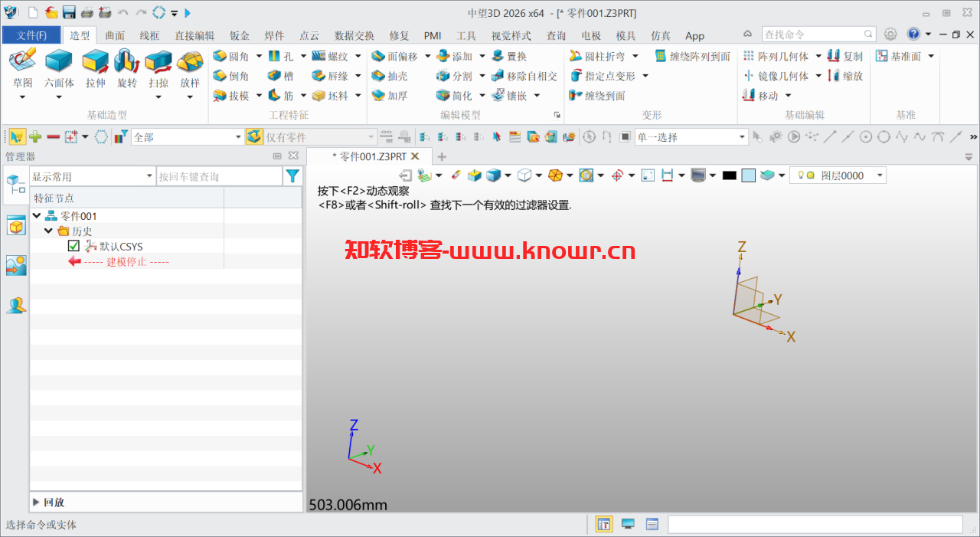
Task: Use the 加厚 thicken tool
Action: click(x=390, y=96)
